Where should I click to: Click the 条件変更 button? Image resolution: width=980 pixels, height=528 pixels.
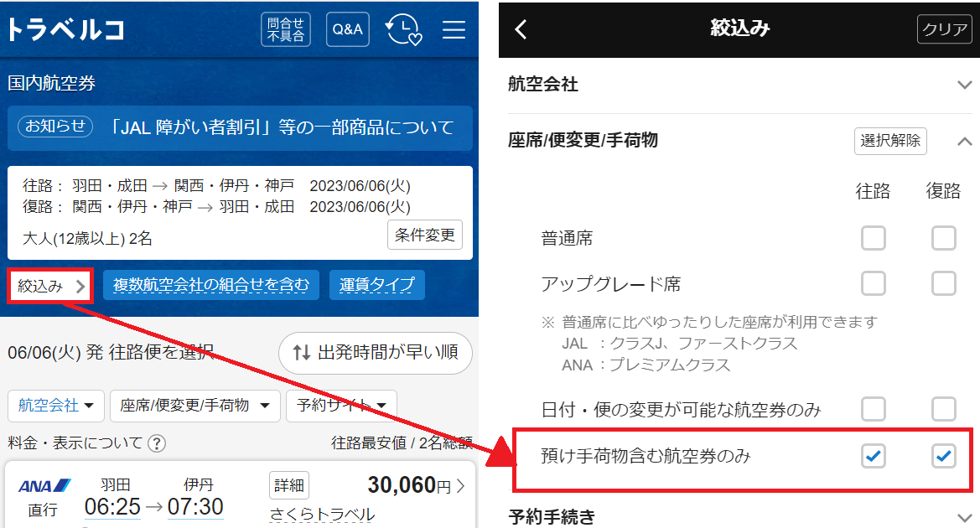[x=424, y=236]
